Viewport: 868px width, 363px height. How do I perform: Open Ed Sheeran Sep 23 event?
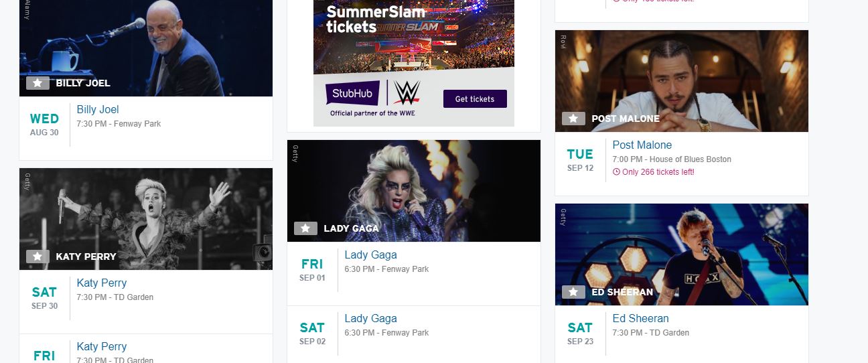click(x=640, y=319)
